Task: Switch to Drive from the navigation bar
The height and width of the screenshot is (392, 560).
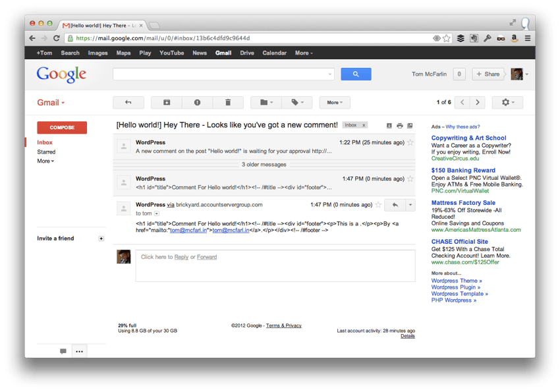Action: pyautogui.click(x=246, y=53)
